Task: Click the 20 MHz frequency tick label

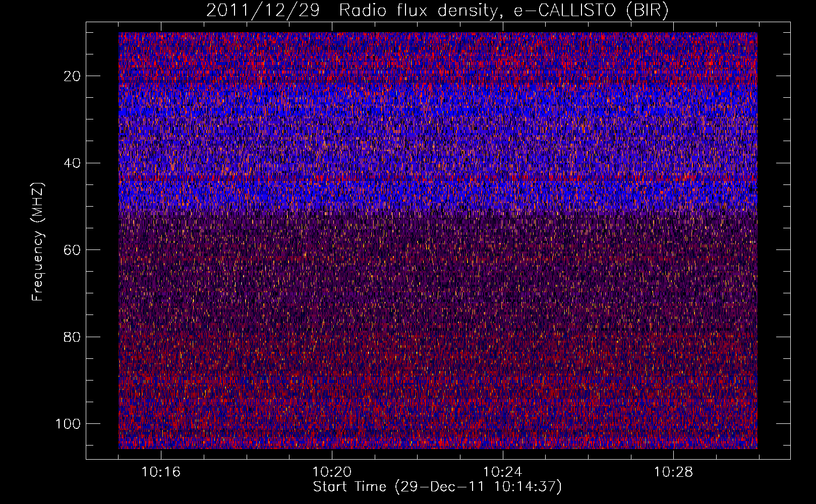Action: 73,76
